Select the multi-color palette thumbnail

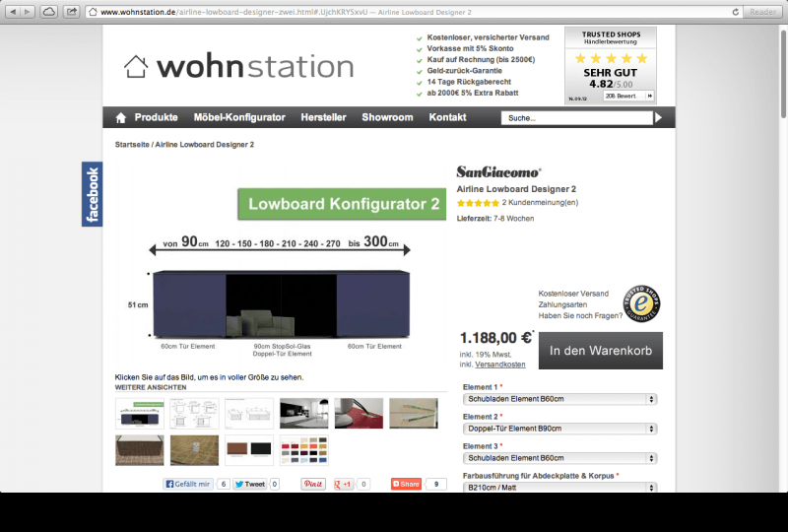[304, 450]
